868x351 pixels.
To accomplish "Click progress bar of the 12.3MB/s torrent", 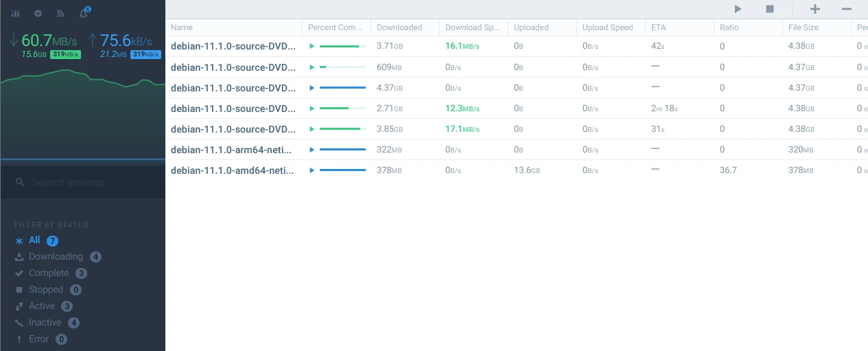I will point(342,109).
